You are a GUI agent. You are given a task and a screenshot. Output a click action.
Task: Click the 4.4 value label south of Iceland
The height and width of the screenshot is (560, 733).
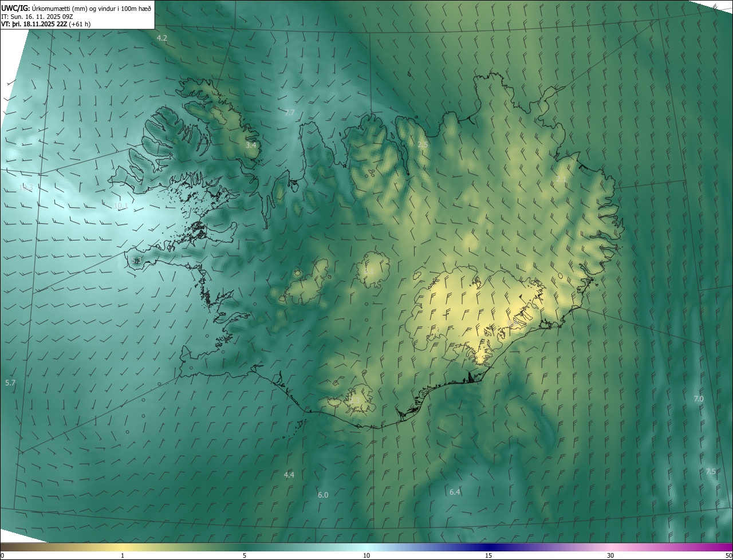289,475
